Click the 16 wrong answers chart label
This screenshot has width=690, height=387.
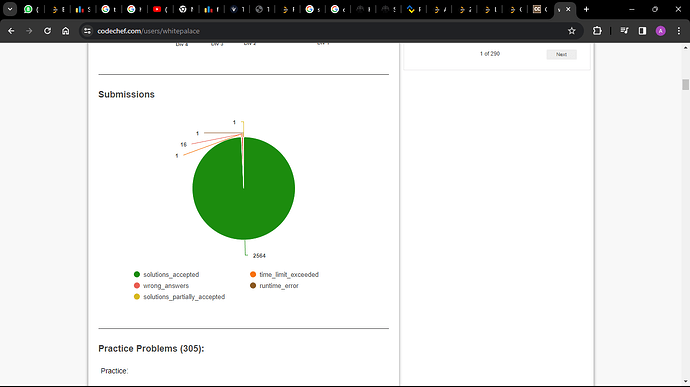point(184,144)
